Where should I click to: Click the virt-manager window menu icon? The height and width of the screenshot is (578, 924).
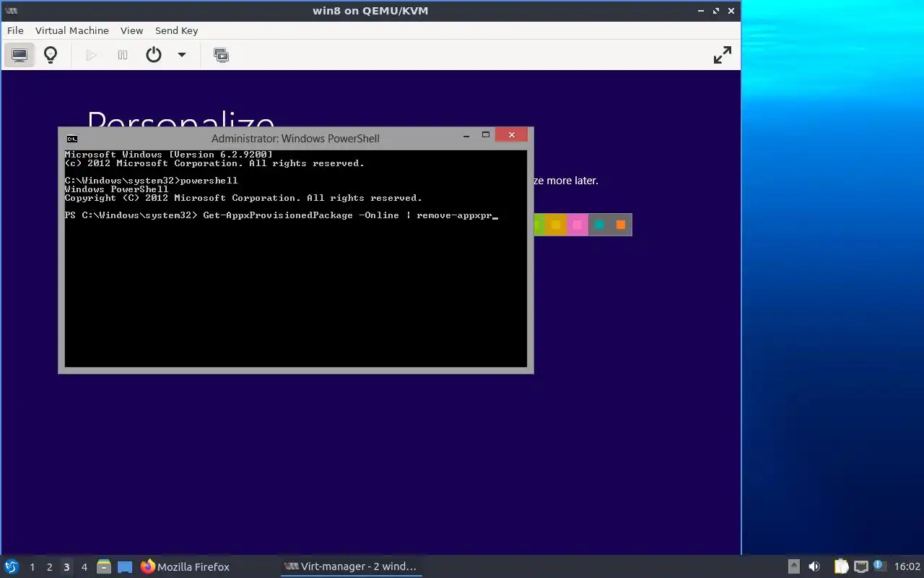pos(11,11)
